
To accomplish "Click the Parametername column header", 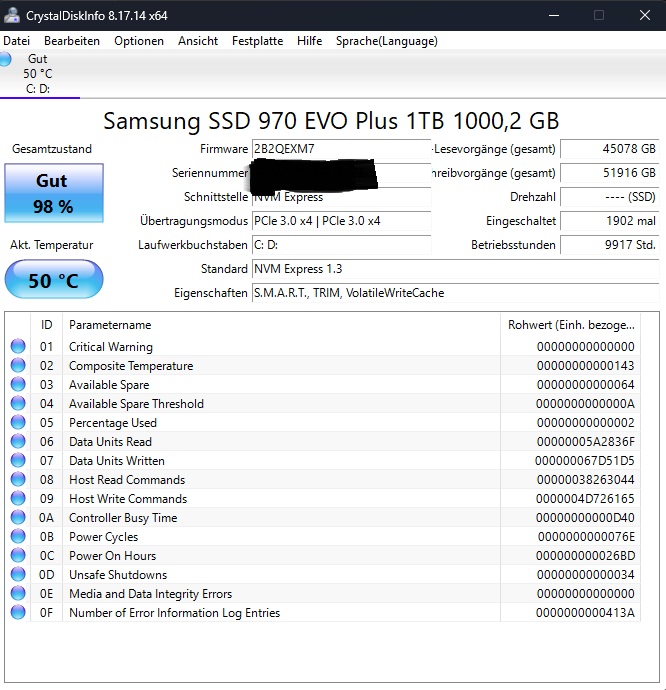I will [281, 325].
